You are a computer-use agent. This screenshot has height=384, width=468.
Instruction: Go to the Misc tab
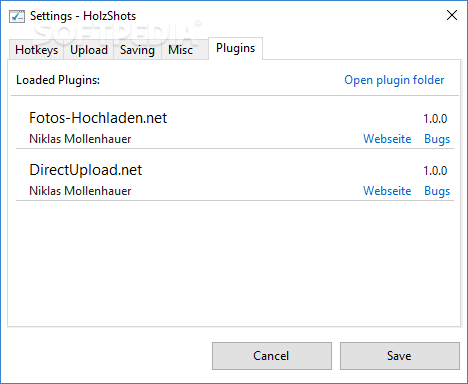(x=180, y=50)
